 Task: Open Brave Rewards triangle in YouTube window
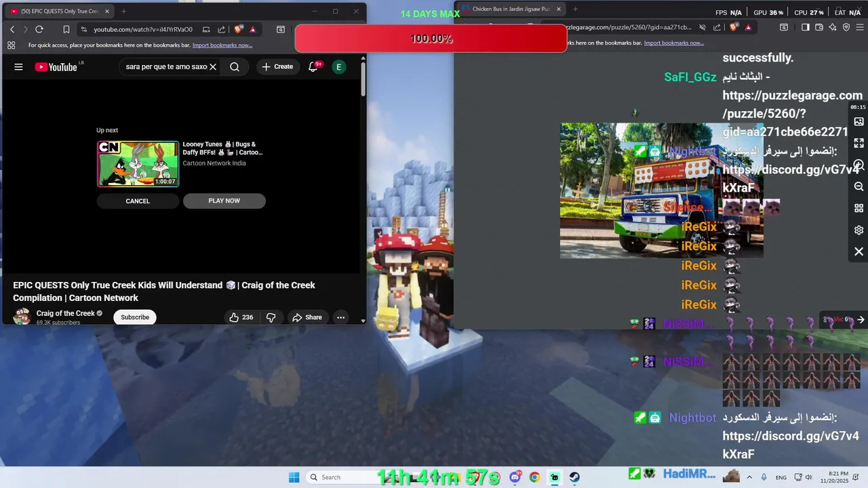[x=252, y=29]
